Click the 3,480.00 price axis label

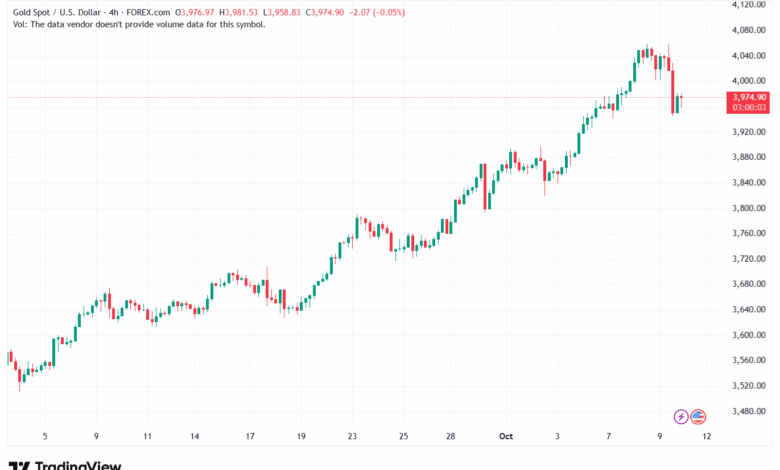(x=748, y=412)
